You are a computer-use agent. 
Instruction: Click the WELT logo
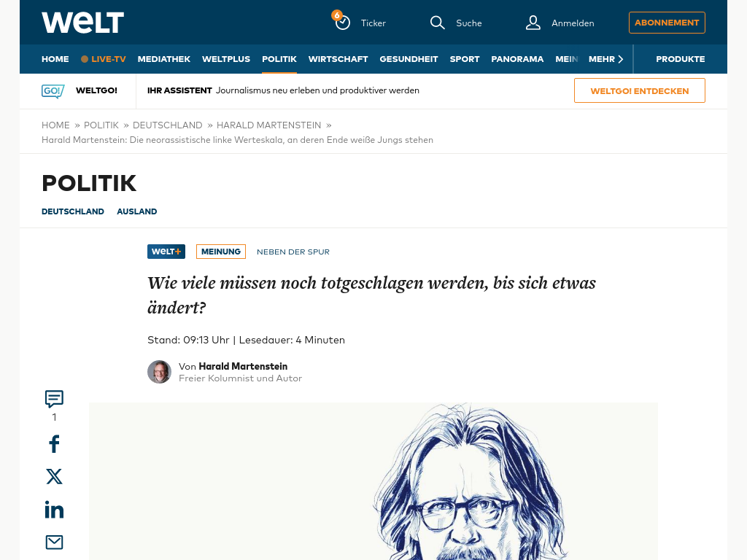click(83, 23)
